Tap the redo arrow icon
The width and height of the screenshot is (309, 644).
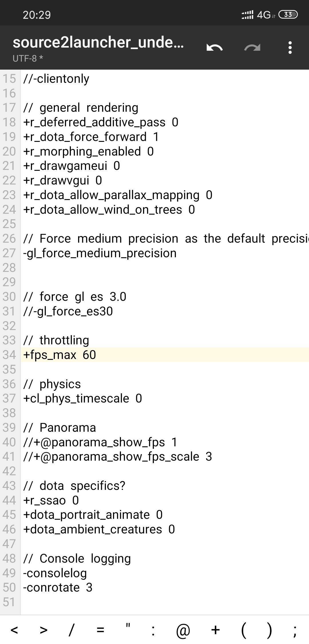tap(252, 48)
